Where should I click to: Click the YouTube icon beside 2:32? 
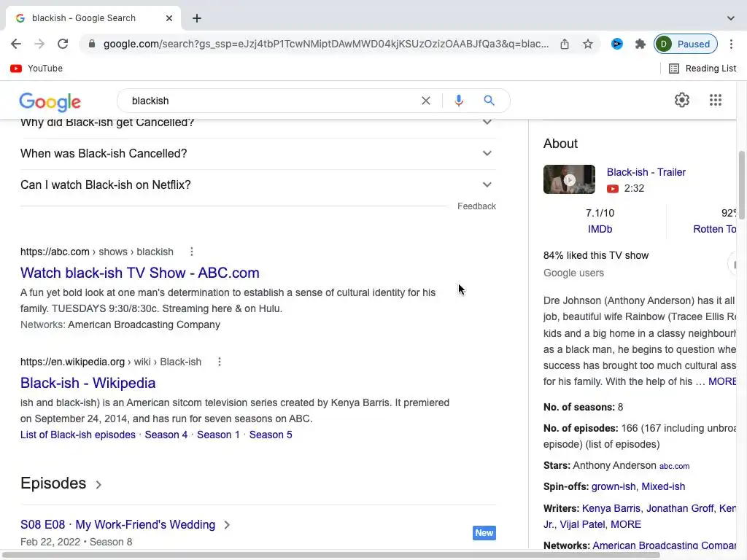tap(613, 189)
